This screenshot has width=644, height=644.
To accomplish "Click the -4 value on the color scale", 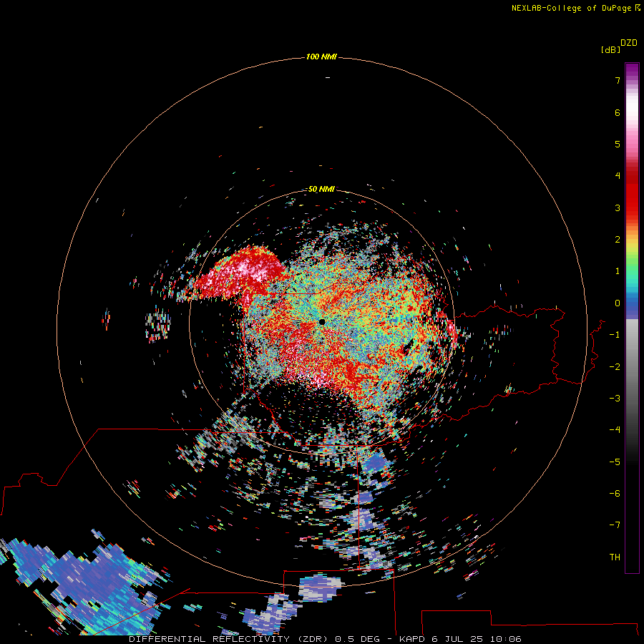I will point(615,430).
